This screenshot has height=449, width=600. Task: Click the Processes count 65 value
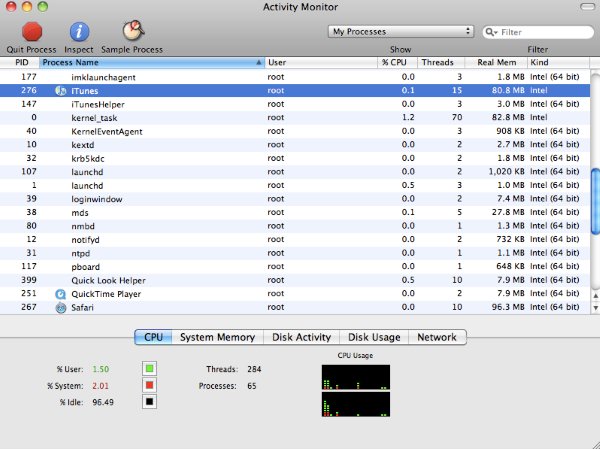tap(251, 386)
